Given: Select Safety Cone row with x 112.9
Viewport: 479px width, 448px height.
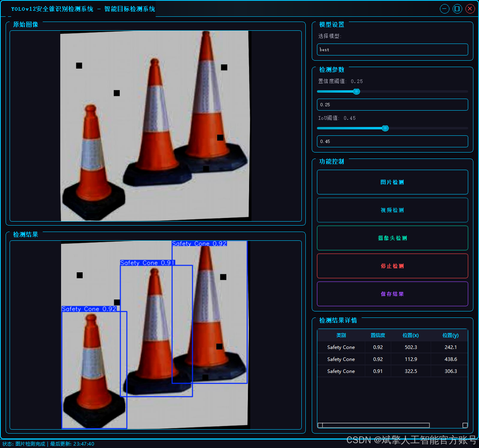Looking at the screenshot, I should click(392, 359).
